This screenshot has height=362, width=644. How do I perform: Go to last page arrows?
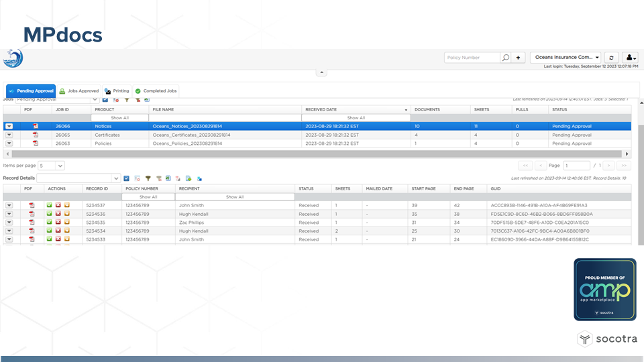pyautogui.click(x=624, y=166)
